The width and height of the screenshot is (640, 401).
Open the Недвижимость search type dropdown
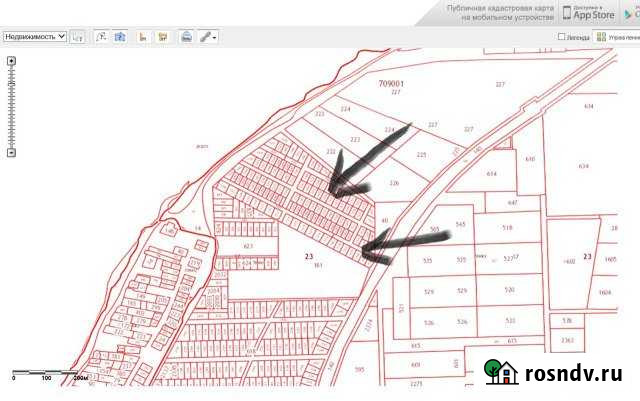tap(35, 36)
